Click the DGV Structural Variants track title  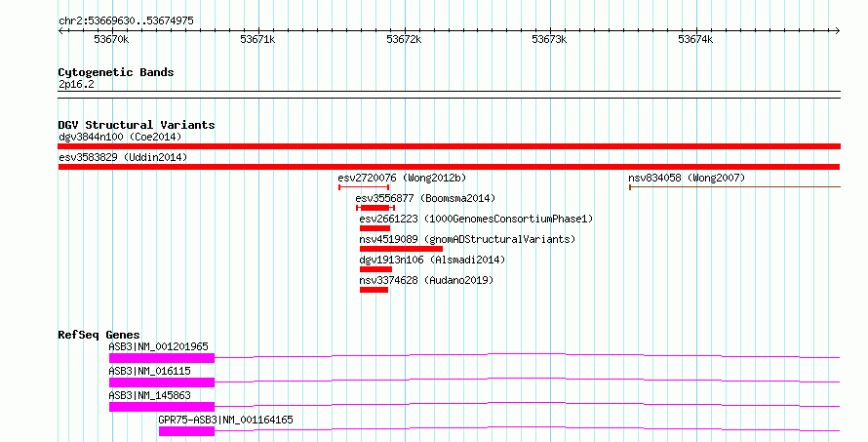click(x=137, y=125)
